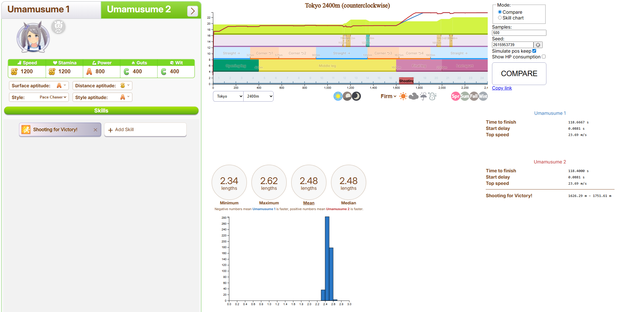Click the randomize seed dice icon
The width and height of the screenshot is (644, 312).
538,45
